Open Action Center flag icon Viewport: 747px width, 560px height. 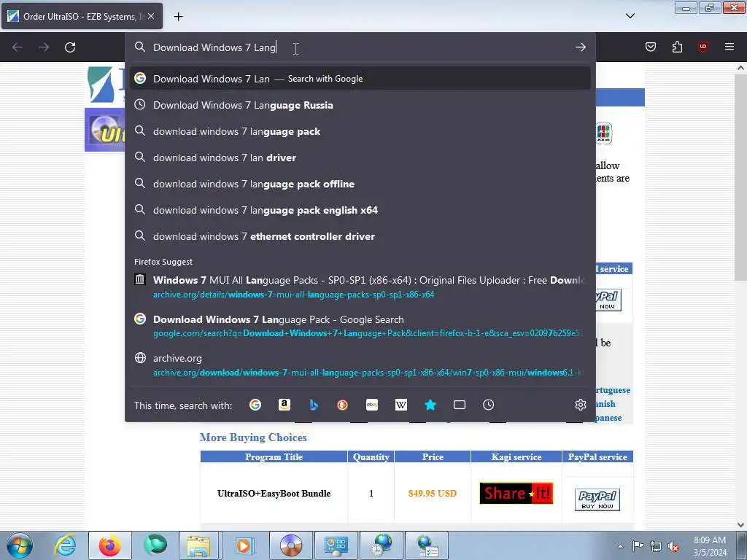click(x=638, y=545)
